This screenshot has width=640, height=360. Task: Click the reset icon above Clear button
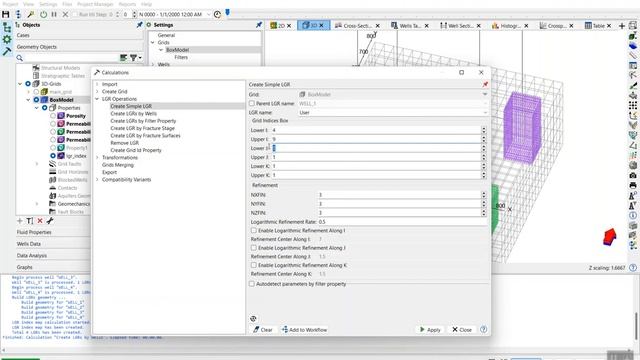click(253, 319)
